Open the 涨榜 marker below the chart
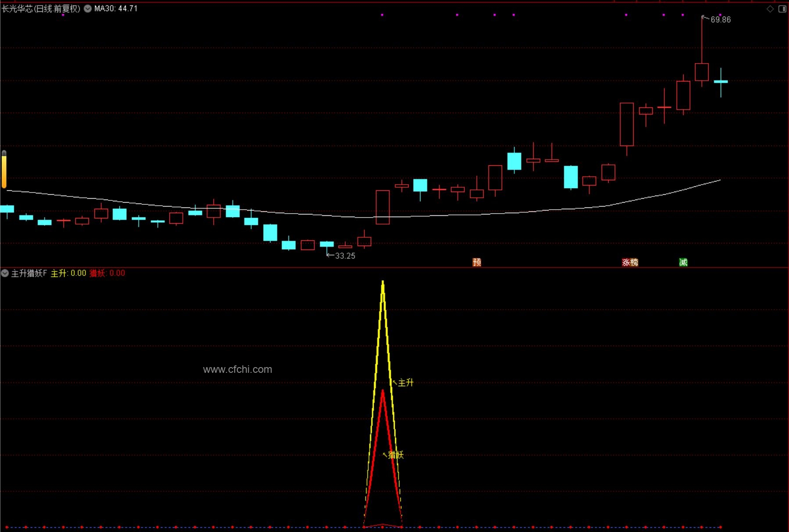The image size is (789, 532). (x=630, y=262)
